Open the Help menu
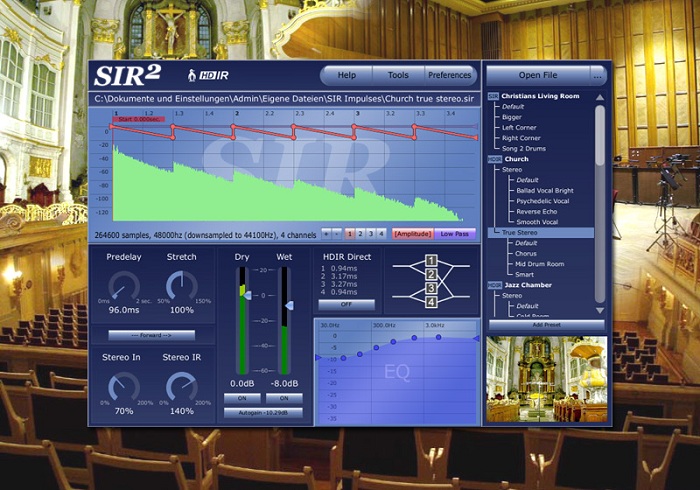Image resolution: width=700 pixels, height=490 pixels. click(347, 75)
